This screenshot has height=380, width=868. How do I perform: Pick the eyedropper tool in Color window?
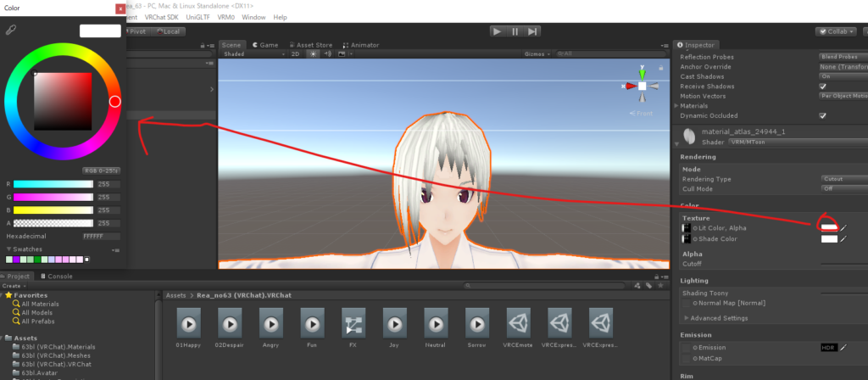click(x=10, y=30)
